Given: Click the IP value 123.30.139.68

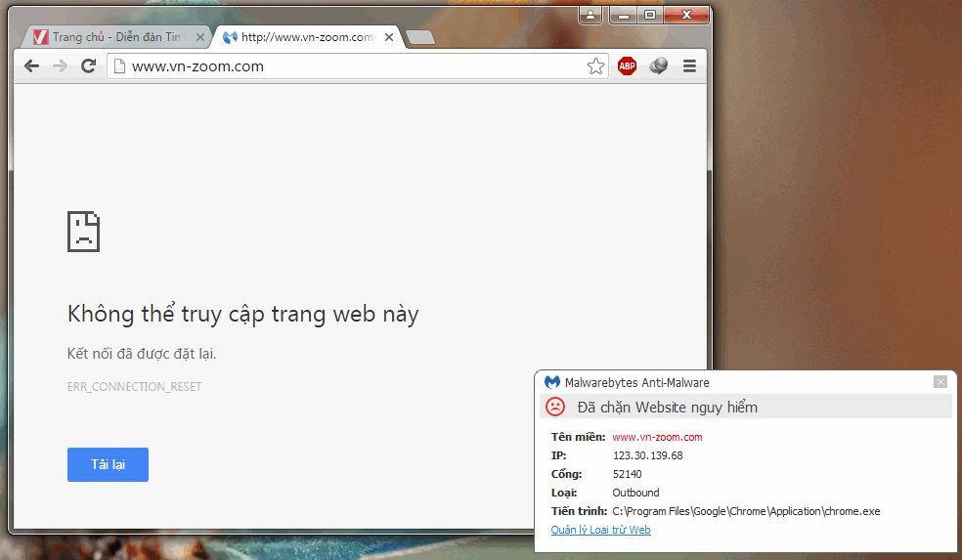Looking at the screenshot, I should pyautogui.click(x=648, y=455).
